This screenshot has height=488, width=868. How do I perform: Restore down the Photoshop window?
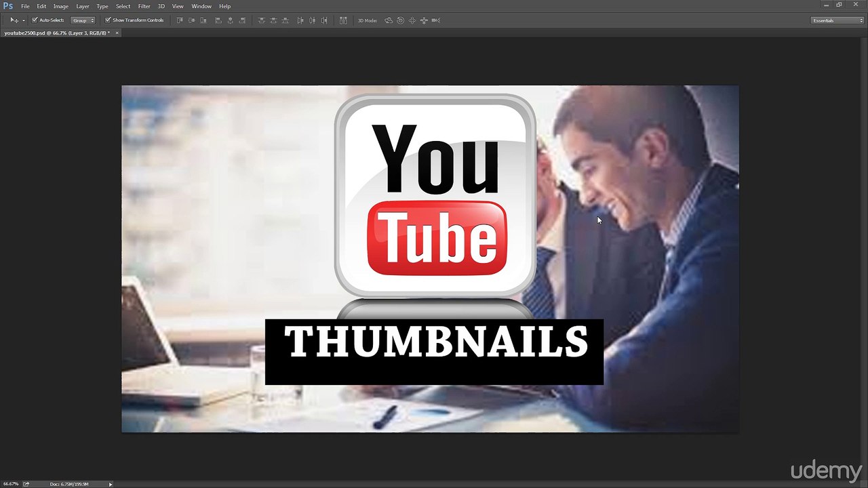839,5
